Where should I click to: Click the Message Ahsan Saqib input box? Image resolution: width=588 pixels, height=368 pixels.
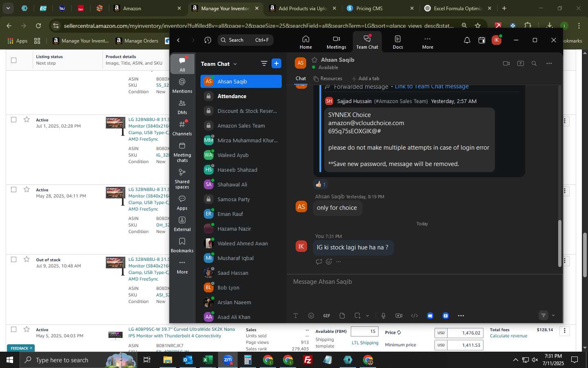[425, 282]
